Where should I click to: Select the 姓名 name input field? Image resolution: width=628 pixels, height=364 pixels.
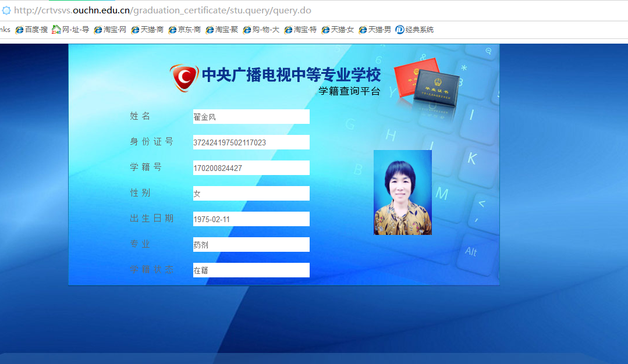(250, 116)
